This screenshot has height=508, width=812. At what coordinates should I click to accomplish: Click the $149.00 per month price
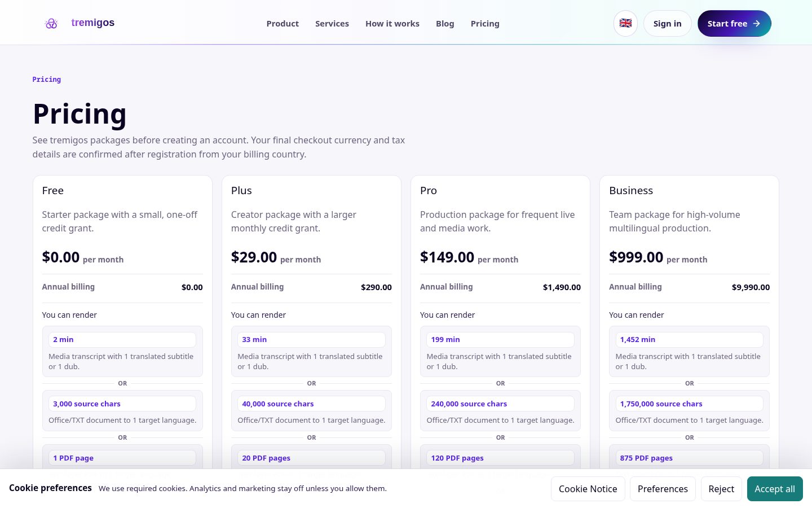(469, 257)
